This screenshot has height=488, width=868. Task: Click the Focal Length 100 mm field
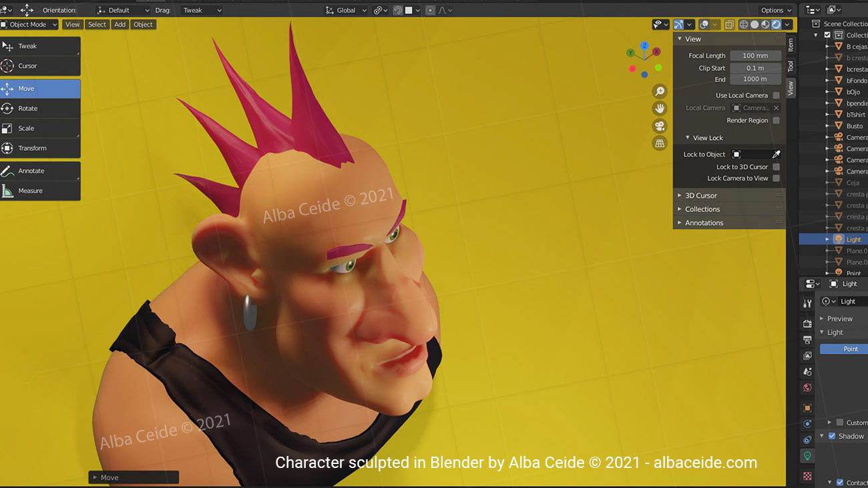(x=755, y=56)
